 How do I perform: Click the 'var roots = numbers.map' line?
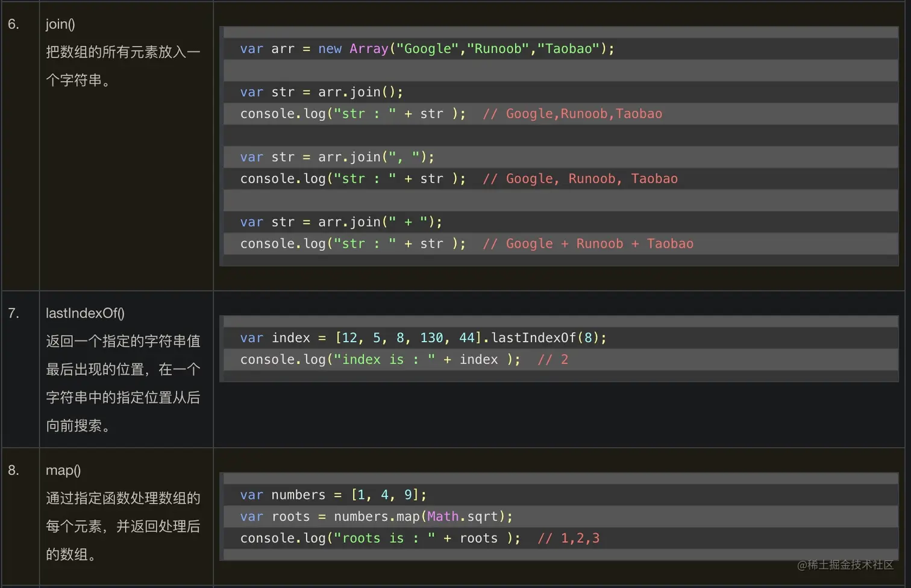tap(376, 517)
